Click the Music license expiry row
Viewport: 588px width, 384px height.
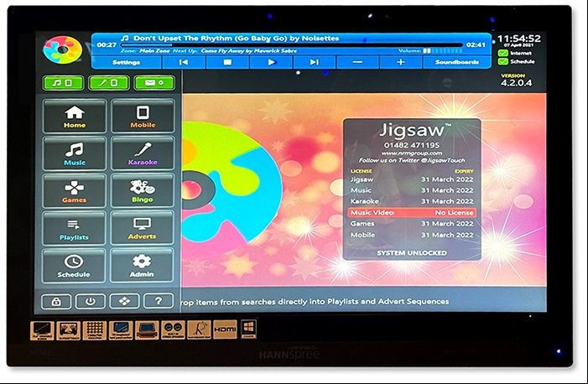point(412,190)
